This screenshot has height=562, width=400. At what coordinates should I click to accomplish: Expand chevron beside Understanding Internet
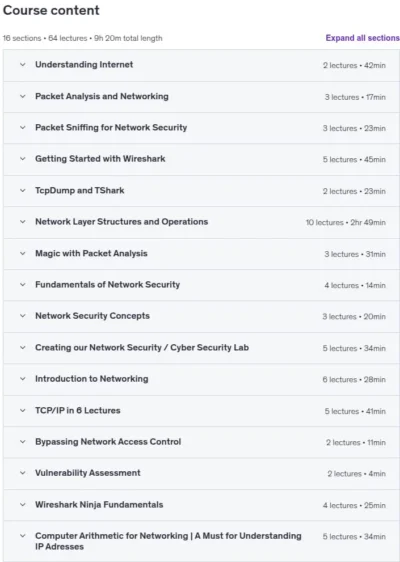tap(23, 65)
